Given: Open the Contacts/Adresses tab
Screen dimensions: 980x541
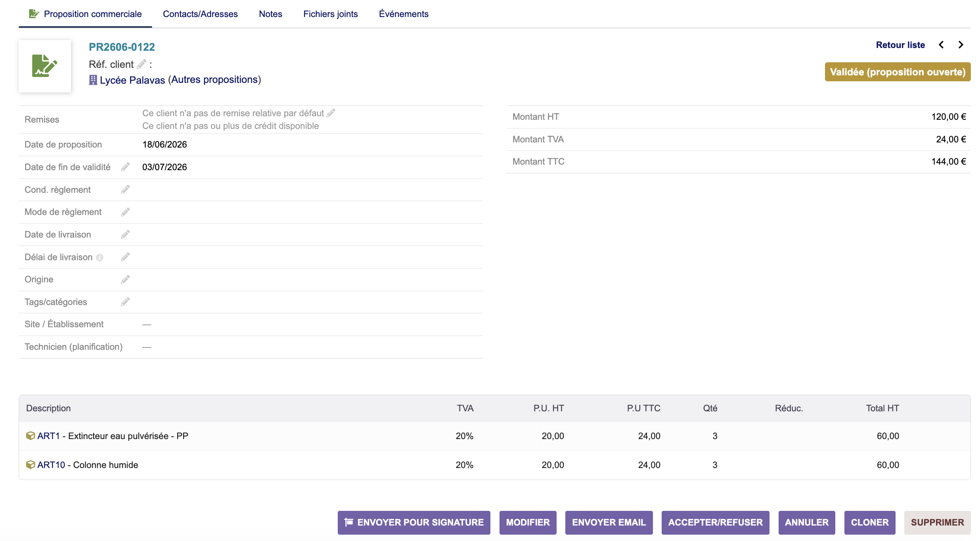Looking at the screenshot, I should coord(200,14).
